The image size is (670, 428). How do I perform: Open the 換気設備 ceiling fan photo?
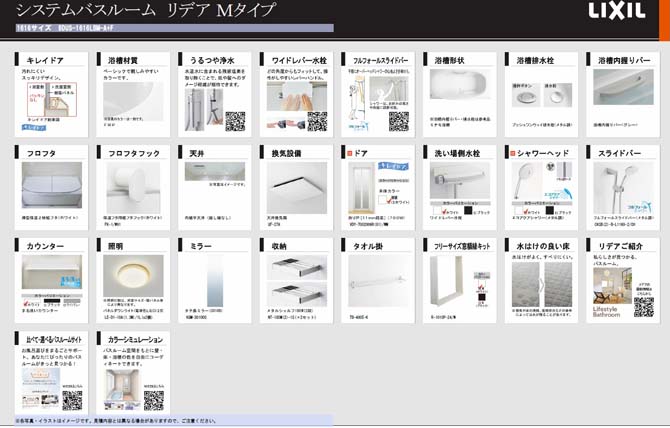pos(297,188)
